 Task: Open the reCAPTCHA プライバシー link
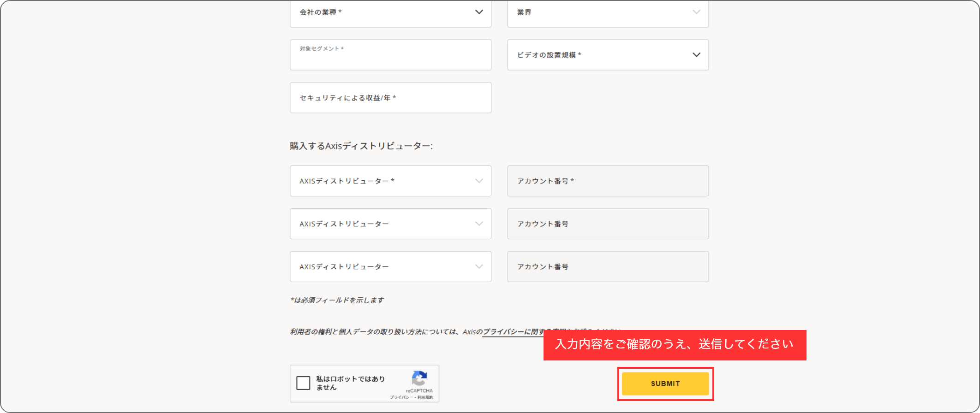click(401, 397)
